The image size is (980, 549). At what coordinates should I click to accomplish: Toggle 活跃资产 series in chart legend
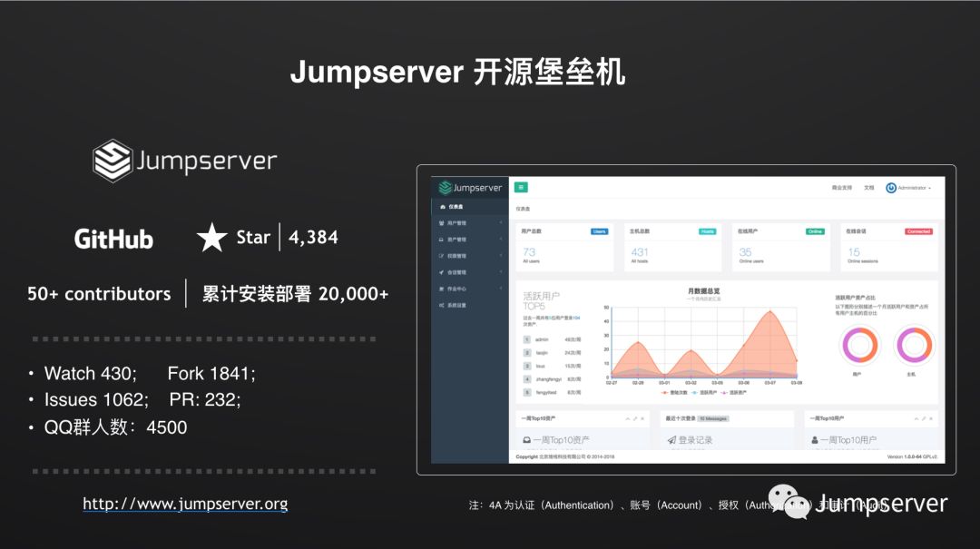pos(734,393)
